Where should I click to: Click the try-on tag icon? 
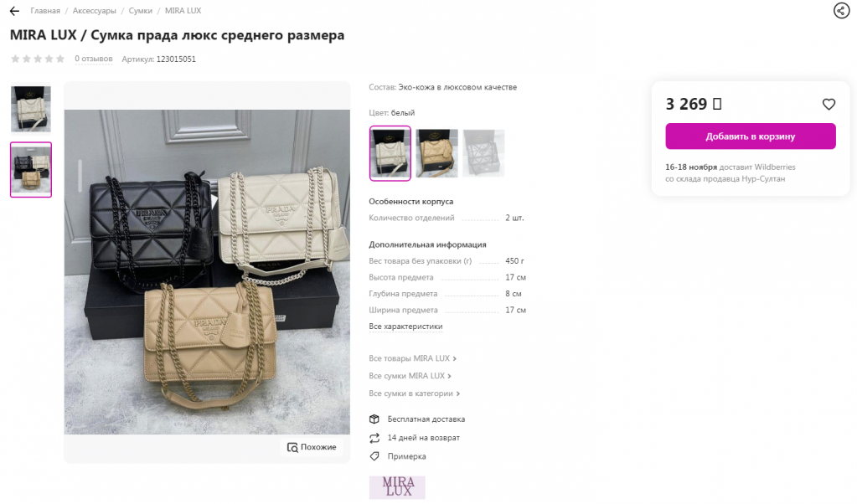click(x=374, y=456)
